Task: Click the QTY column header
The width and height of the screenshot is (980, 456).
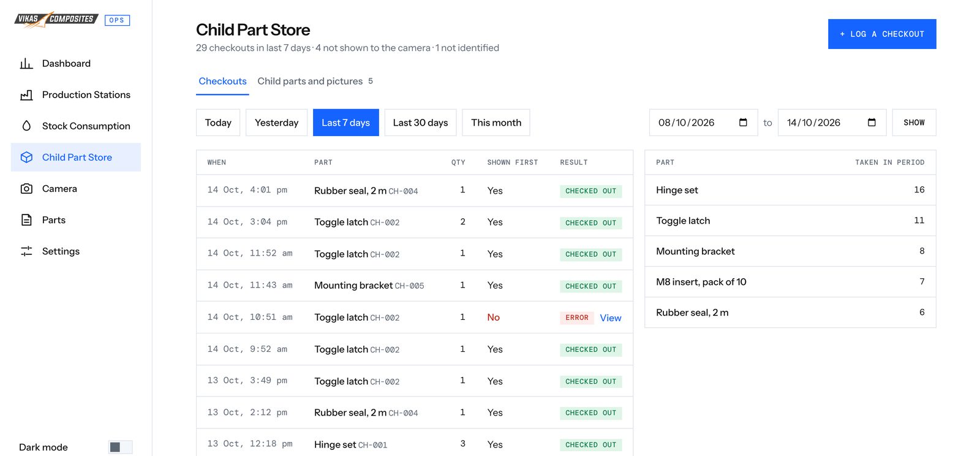Action: (x=458, y=162)
